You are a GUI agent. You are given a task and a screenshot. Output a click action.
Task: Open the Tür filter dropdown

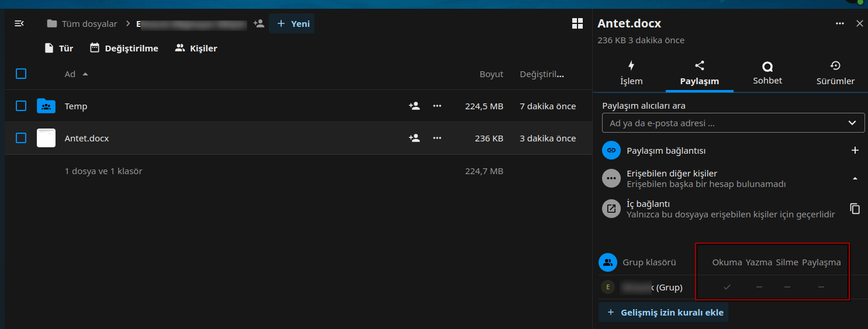pyautogui.click(x=59, y=48)
